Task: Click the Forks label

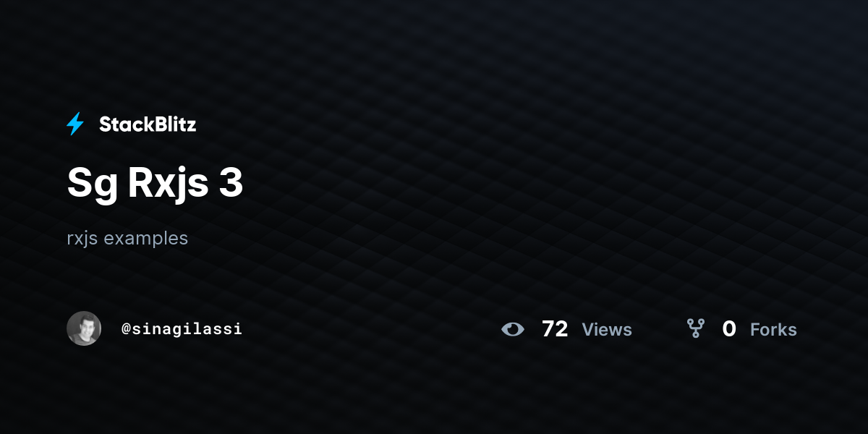Action: coord(773,330)
